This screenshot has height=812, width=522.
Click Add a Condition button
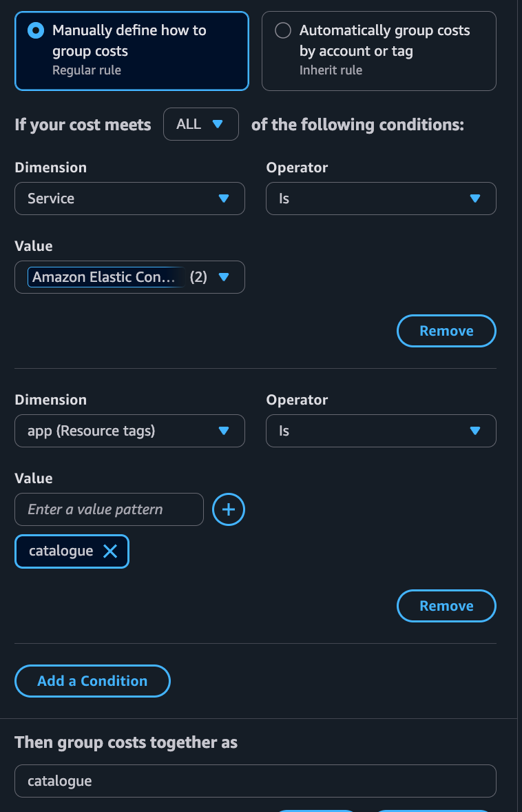point(92,681)
